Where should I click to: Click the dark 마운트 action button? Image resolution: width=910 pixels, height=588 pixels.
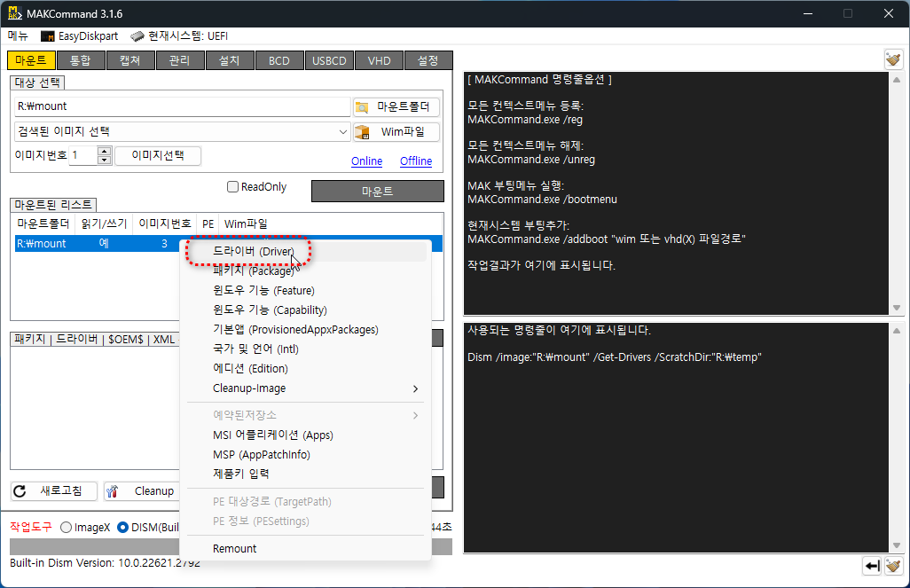coord(377,191)
